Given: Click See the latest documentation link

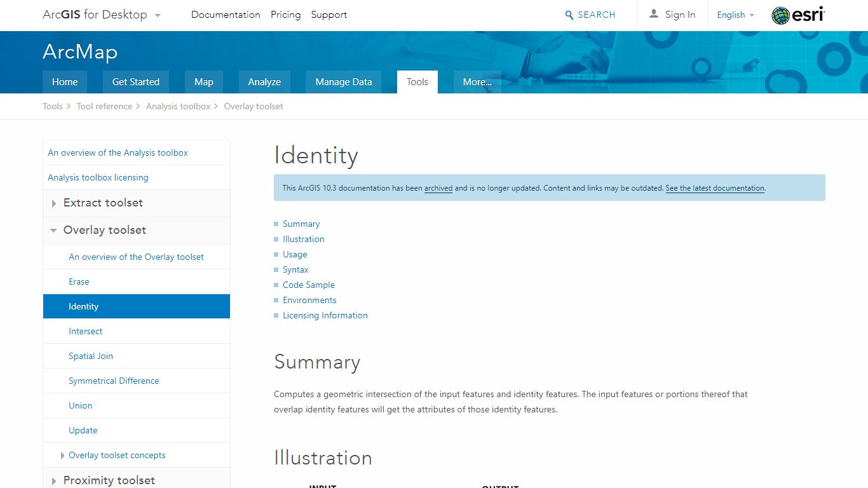Looking at the screenshot, I should coord(715,188).
